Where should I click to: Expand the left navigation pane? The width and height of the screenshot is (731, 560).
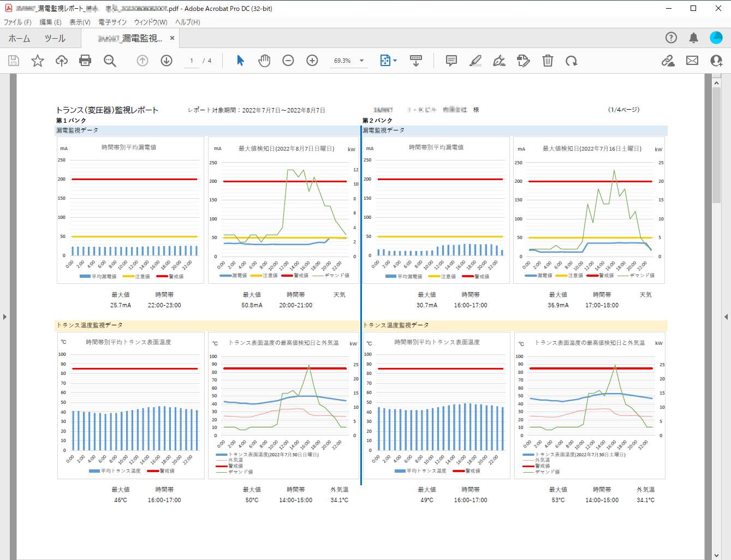click(x=5, y=317)
